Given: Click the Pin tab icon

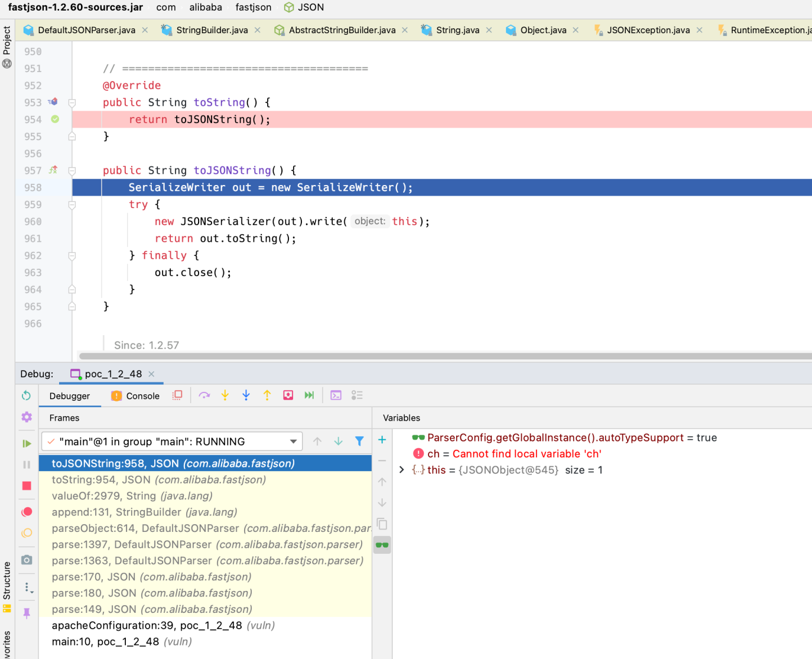Looking at the screenshot, I should point(27,613).
